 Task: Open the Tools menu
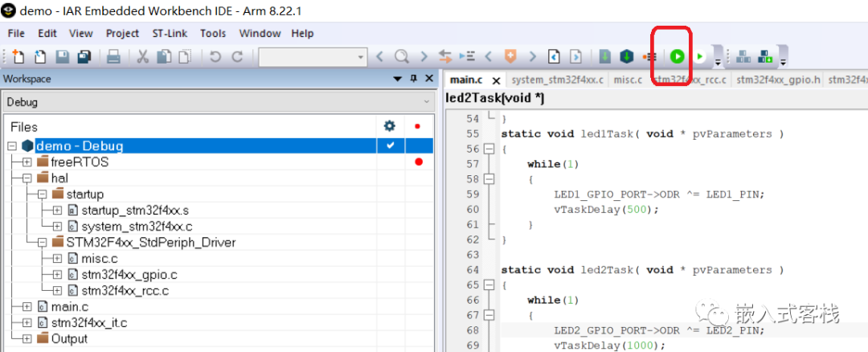(213, 34)
